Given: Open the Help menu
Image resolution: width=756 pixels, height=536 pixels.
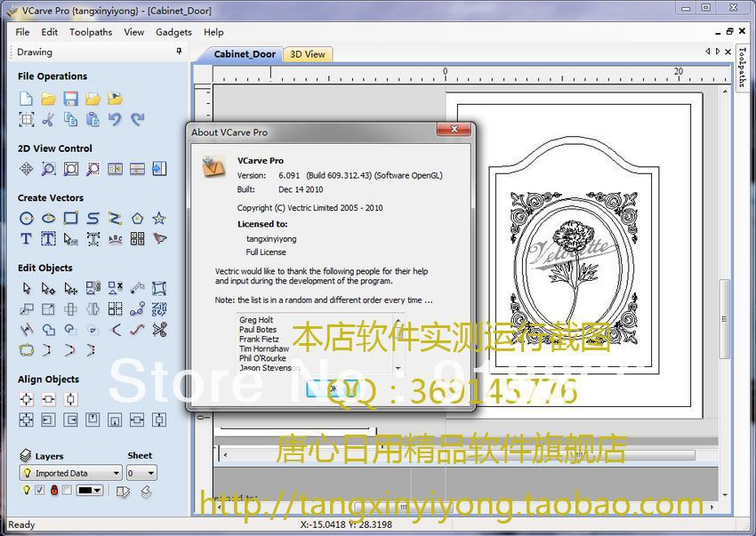Looking at the screenshot, I should (x=213, y=32).
